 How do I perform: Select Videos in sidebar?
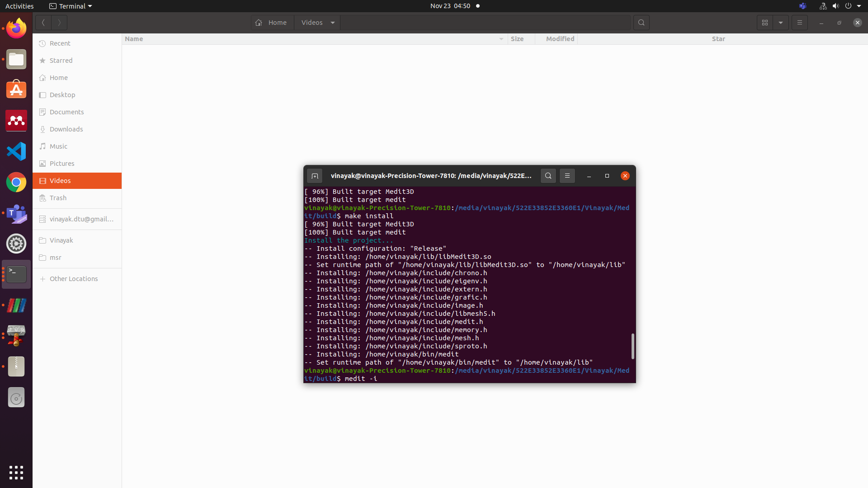click(77, 181)
